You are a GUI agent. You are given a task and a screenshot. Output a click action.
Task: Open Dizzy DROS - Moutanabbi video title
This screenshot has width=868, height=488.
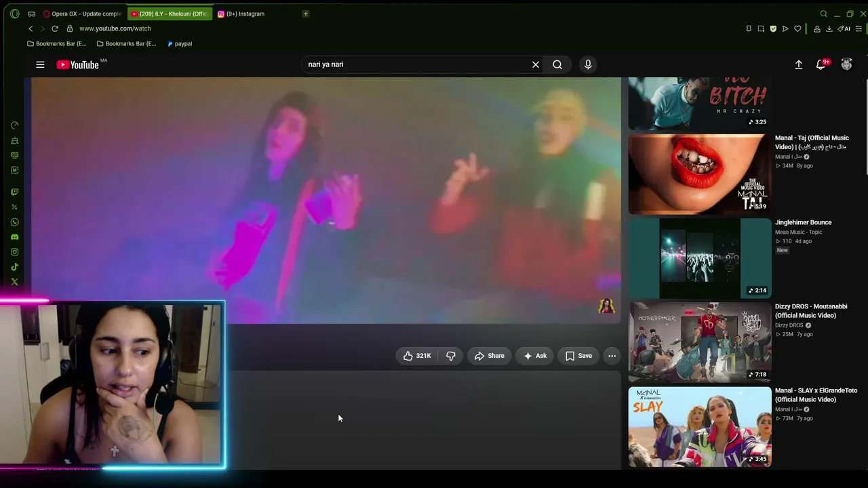click(811, 311)
